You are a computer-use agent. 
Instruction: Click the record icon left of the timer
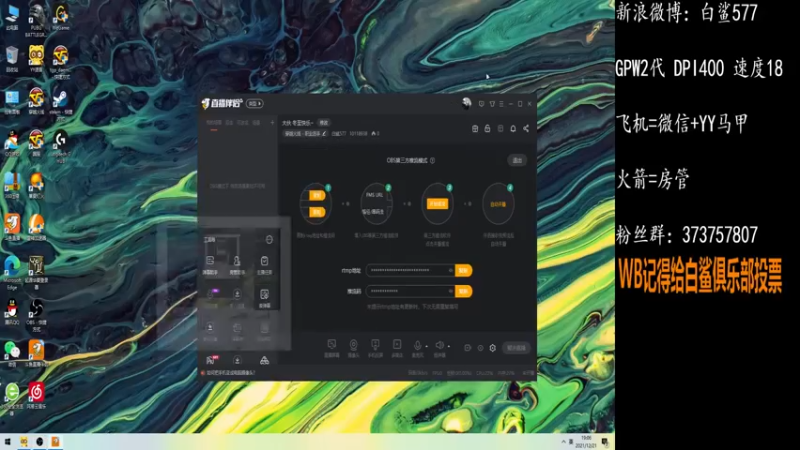click(467, 348)
